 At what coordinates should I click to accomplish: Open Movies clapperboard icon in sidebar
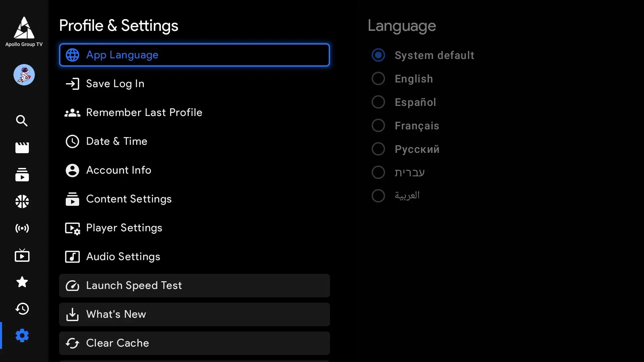point(22,148)
